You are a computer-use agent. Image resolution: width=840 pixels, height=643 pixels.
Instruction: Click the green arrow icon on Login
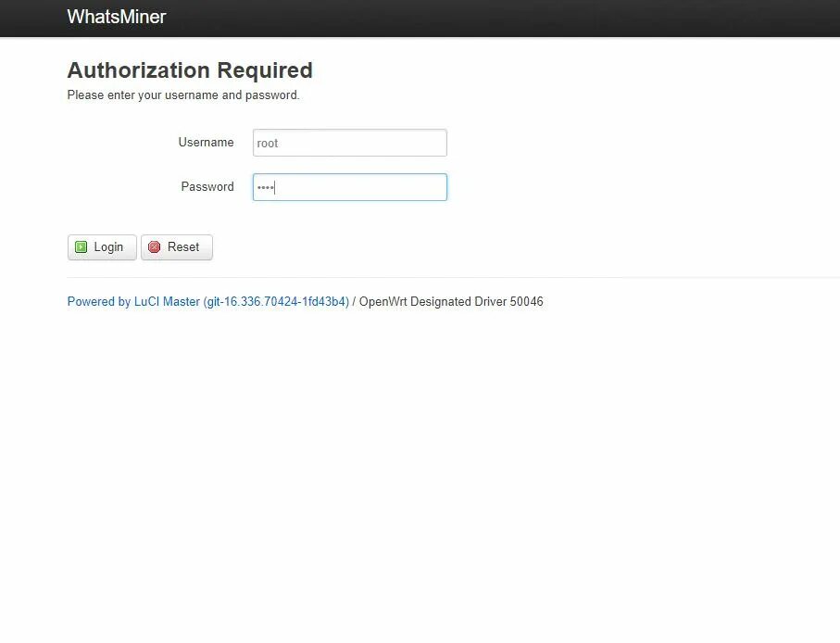[x=81, y=247]
